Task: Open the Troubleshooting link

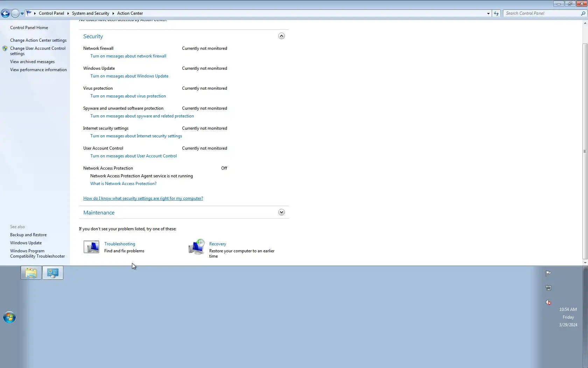Action: click(x=120, y=244)
